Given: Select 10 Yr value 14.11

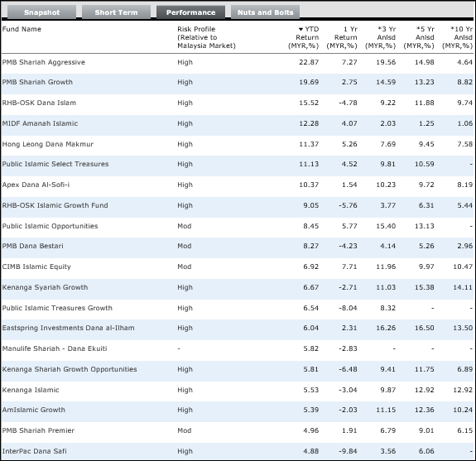Looking at the screenshot, I should click(463, 287).
